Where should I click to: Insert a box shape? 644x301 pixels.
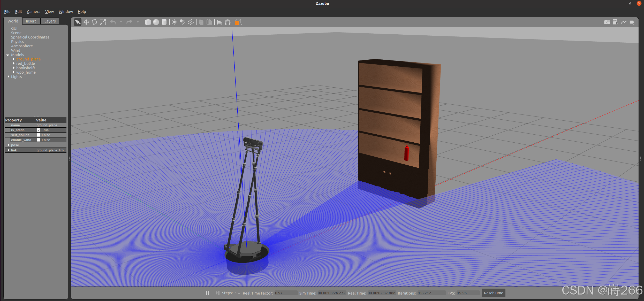148,22
